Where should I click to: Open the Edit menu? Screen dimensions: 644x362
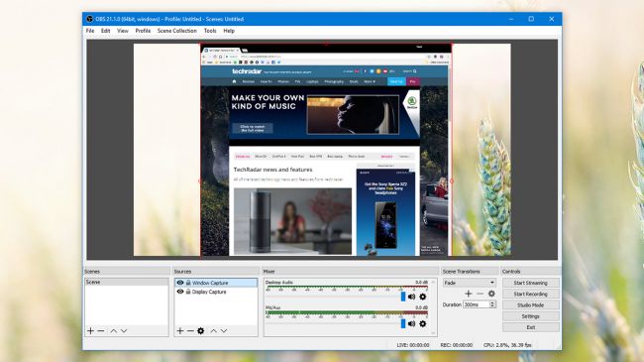tap(106, 31)
